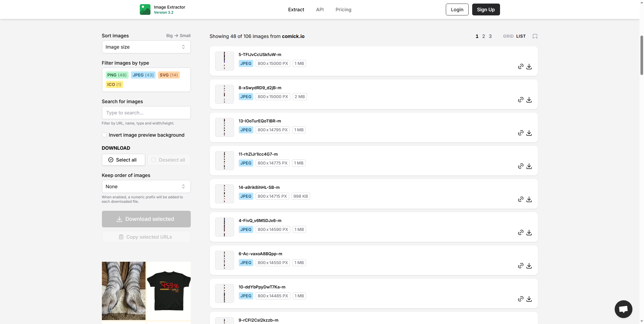This screenshot has height=324, width=644.
Task: Download the 6-Ac-vaxoA8BQpp-m image
Action: click(x=529, y=266)
